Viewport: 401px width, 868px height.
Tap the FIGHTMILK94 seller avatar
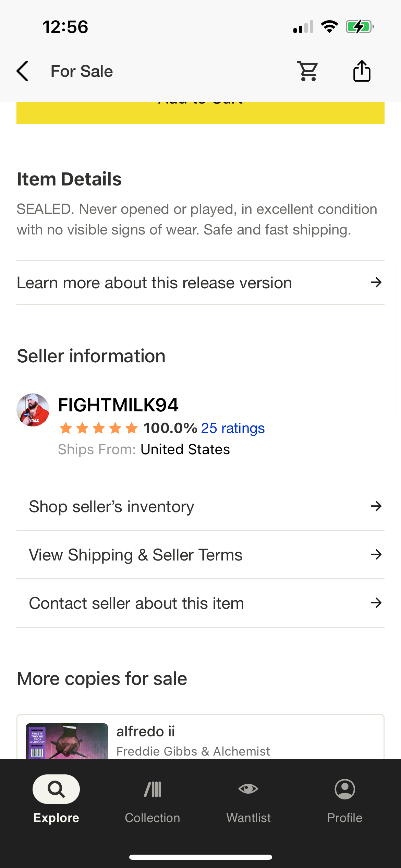point(33,410)
